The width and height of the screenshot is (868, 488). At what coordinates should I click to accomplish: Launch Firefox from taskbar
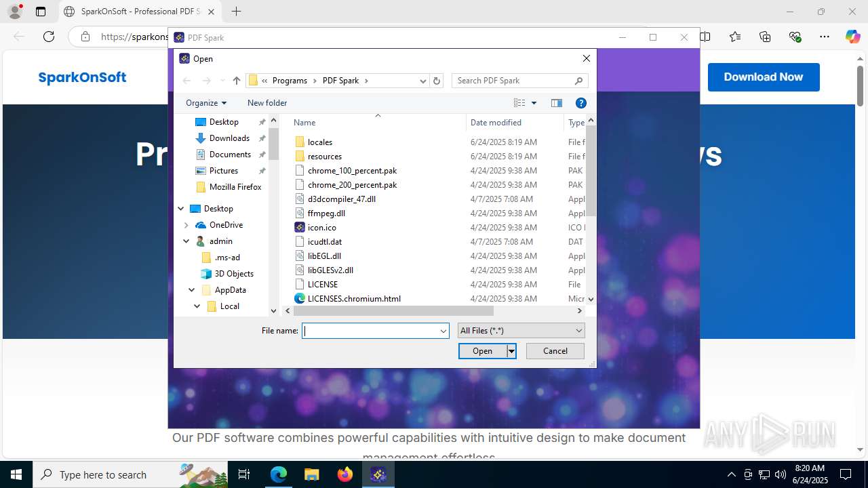pyautogui.click(x=345, y=474)
